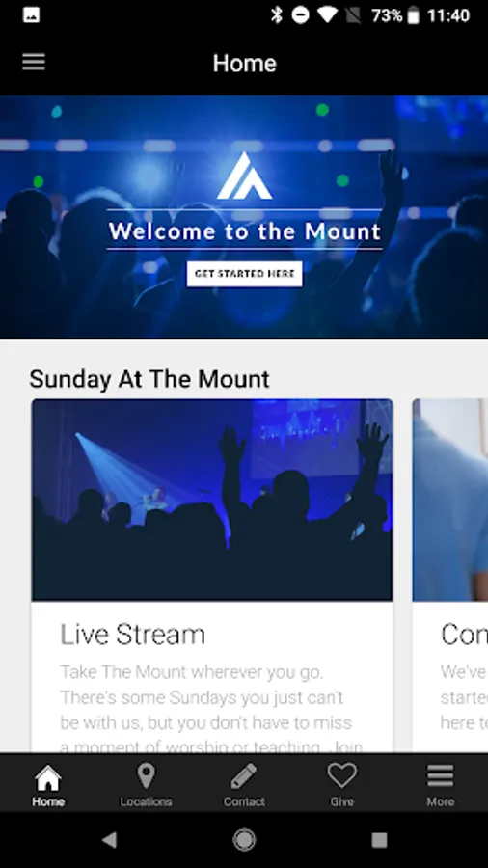Viewport: 488px width, 868px height.
Task: Click the Get Started Here button
Action: click(x=245, y=274)
